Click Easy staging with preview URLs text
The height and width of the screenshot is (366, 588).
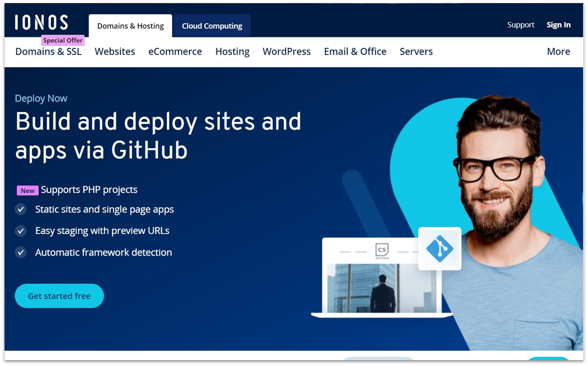tap(102, 231)
